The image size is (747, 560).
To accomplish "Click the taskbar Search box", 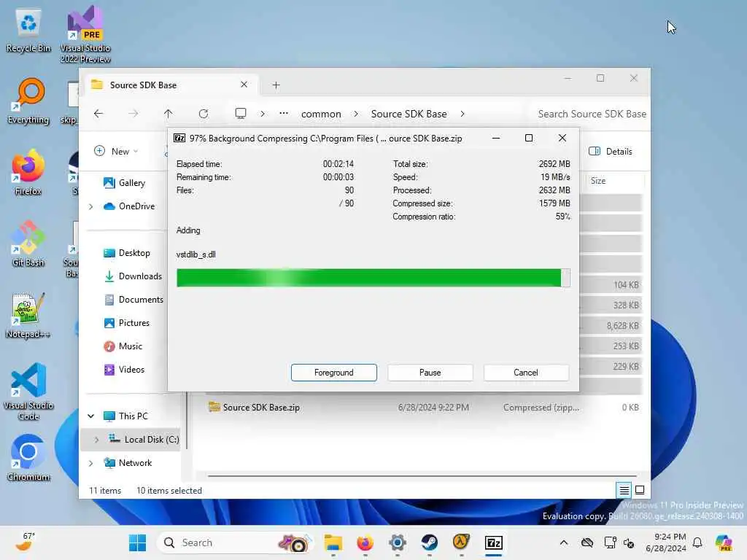I will (x=236, y=542).
